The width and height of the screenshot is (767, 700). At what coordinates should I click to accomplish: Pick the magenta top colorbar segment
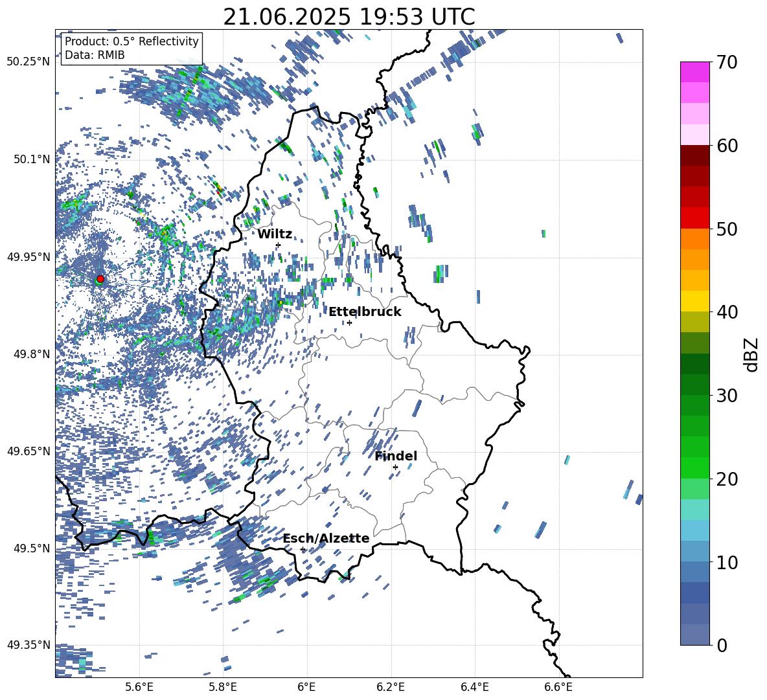[x=694, y=72]
